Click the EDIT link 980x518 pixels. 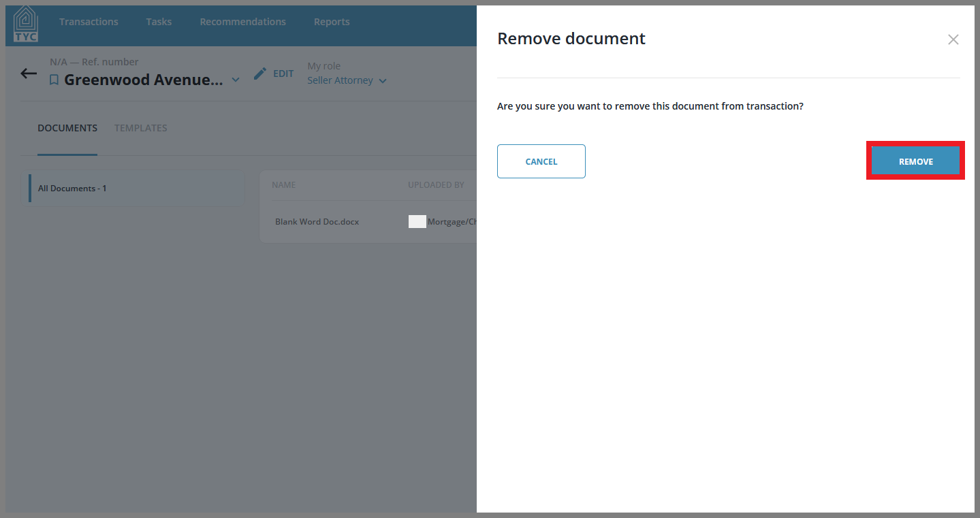click(x=283, y=74)
